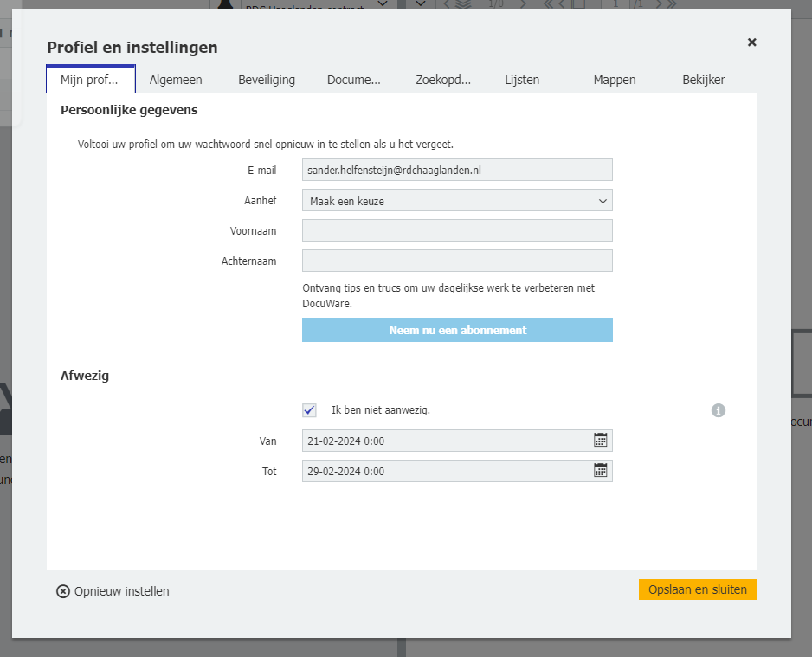Viewport: 812px width, 657px height.
Task: Click Opnieuw instellen reset link
Action: [113, 591]
